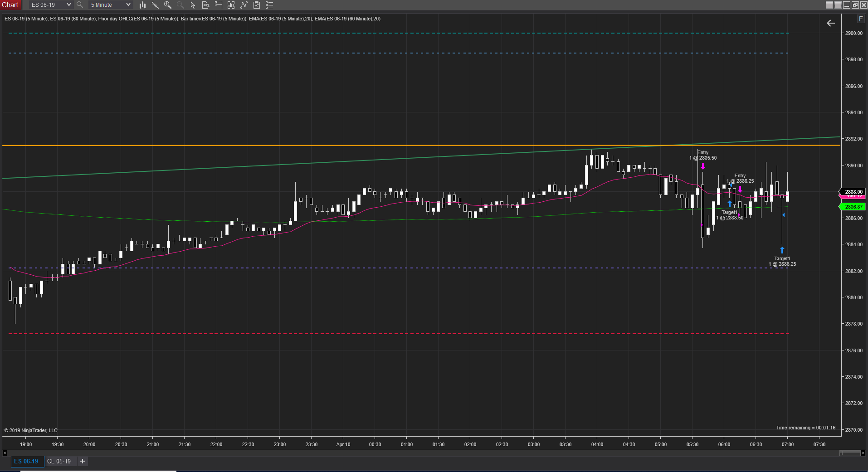
Task: Open the Indicators icon
Action: pyautogui.click(x=244, y=5)
